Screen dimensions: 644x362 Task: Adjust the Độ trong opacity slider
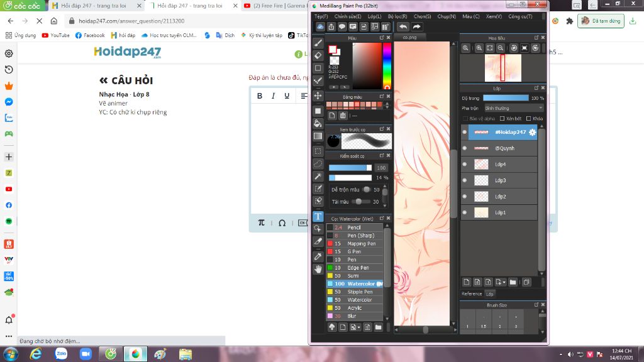506,98
